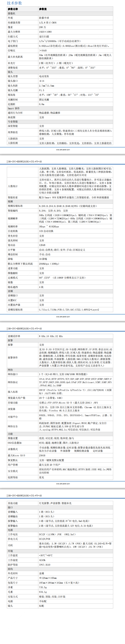Image resolution: width=125 pixels, height=644 pixels.
Task: Click the "内置MIC" row label
Action: pyautogui.click(x=12, y=300)
